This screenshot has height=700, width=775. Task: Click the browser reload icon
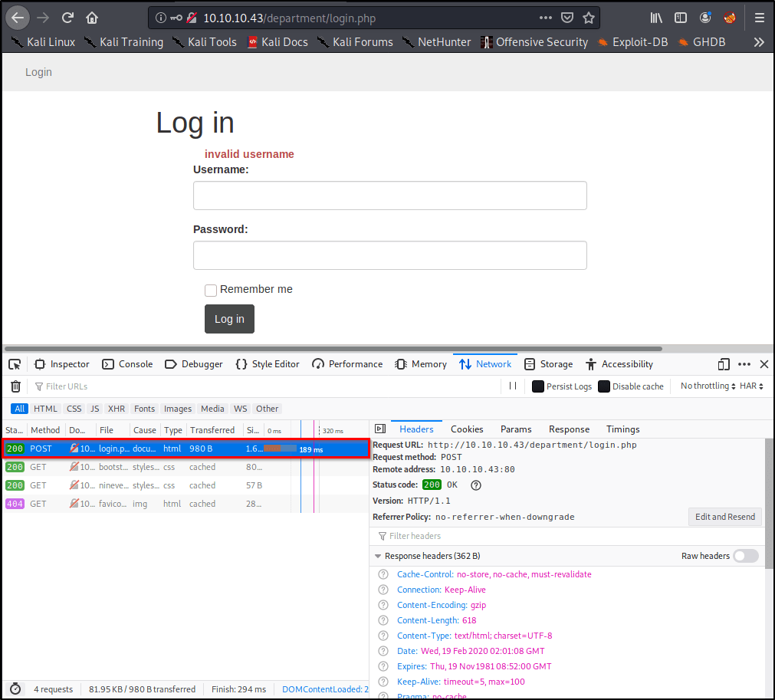(x=67, y=17)
